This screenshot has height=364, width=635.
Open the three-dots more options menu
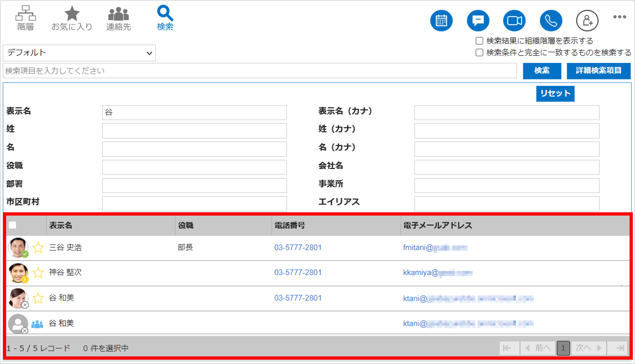(x=619, y=17)
